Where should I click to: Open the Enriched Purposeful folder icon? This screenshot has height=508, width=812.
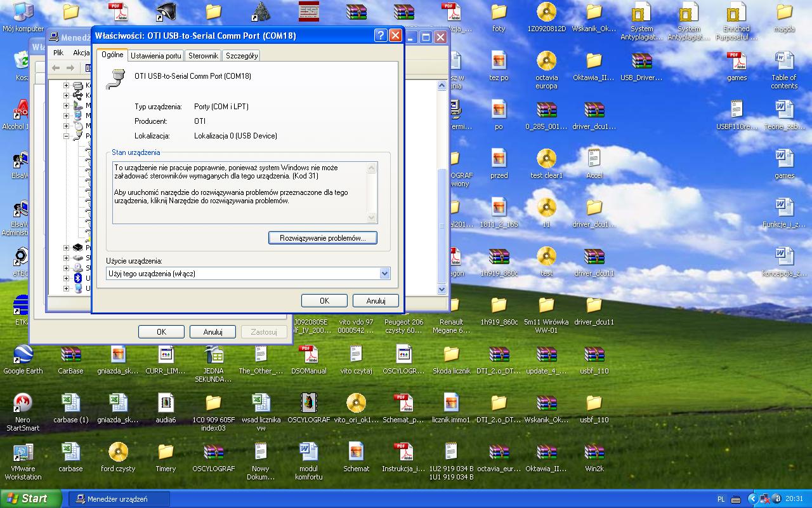pyautogui.click(x=737, y=21)
